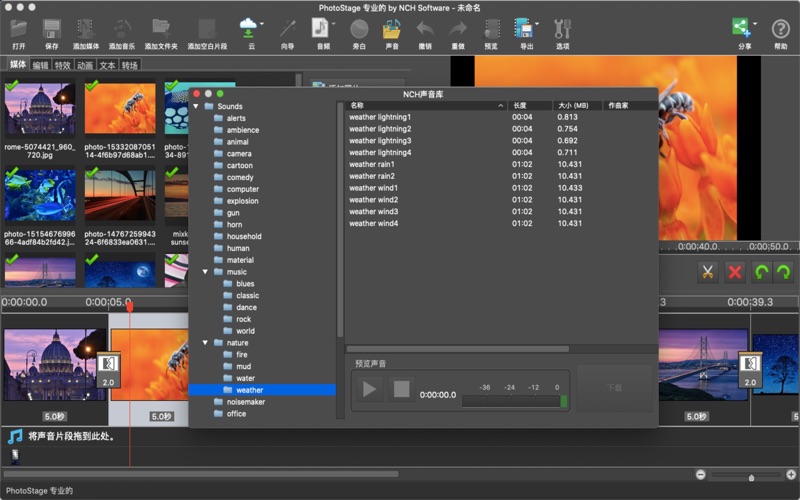Select the explosion sounds folder
This screenshot has height=500, width=800.
coord(242,201)
